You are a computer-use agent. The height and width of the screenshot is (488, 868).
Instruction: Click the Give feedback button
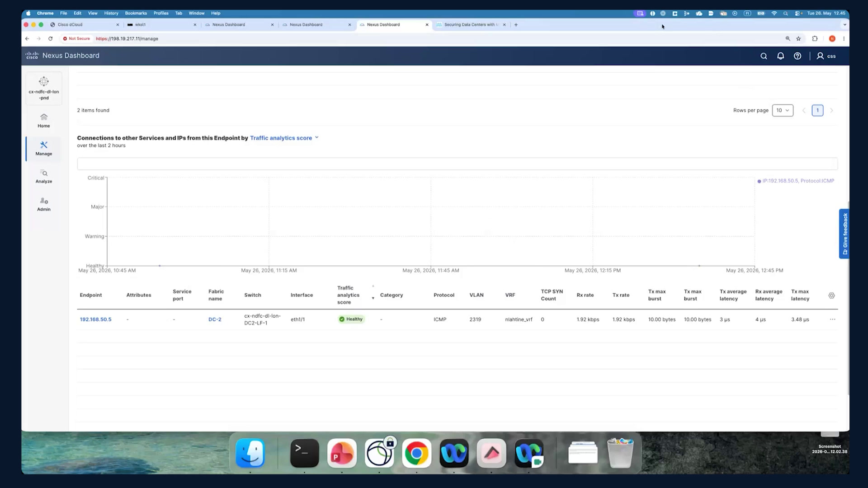[x=844, y=234]
